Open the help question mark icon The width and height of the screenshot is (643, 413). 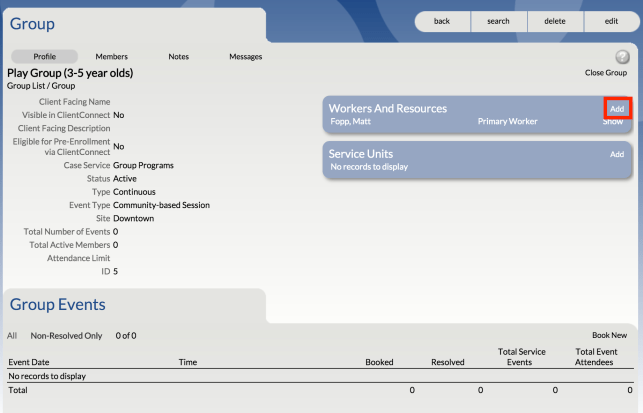622,57
